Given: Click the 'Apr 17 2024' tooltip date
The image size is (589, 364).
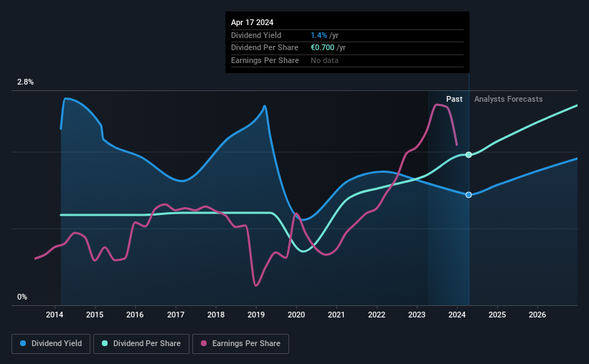Looking at the screenshot, I should (252, 22).
